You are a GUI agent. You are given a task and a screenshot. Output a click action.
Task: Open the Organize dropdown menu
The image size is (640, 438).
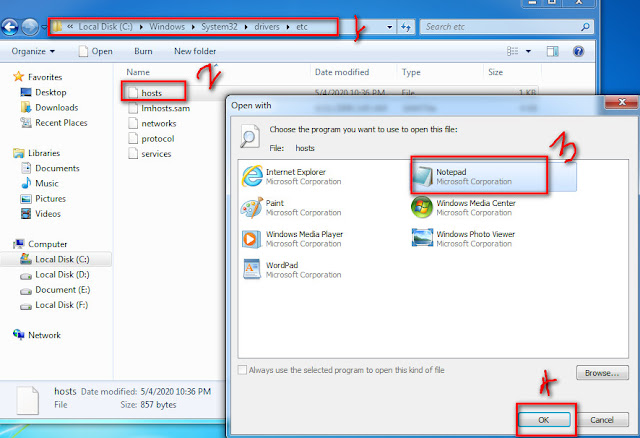(33, 51)
